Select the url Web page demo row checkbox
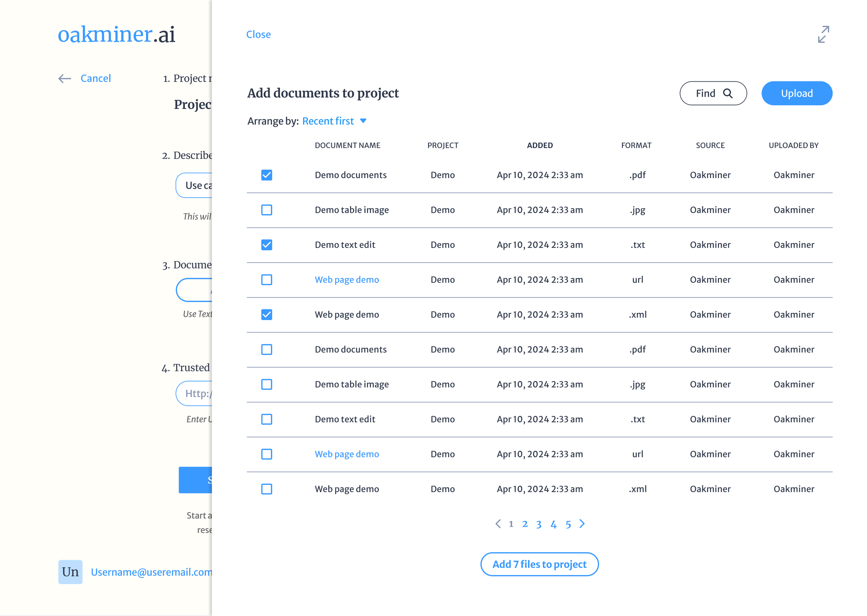This screenshot has height=616, width=867. click(267, 280)
